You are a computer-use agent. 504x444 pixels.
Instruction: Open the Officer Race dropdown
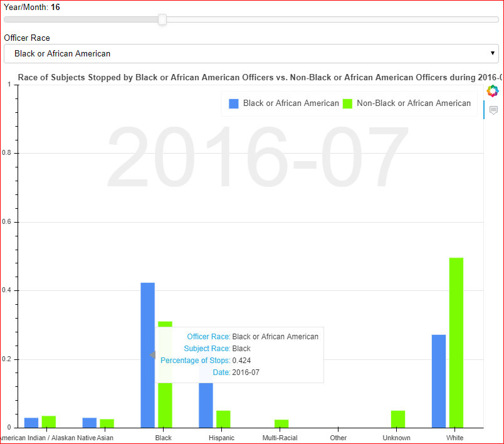click(x=251, y=54)
